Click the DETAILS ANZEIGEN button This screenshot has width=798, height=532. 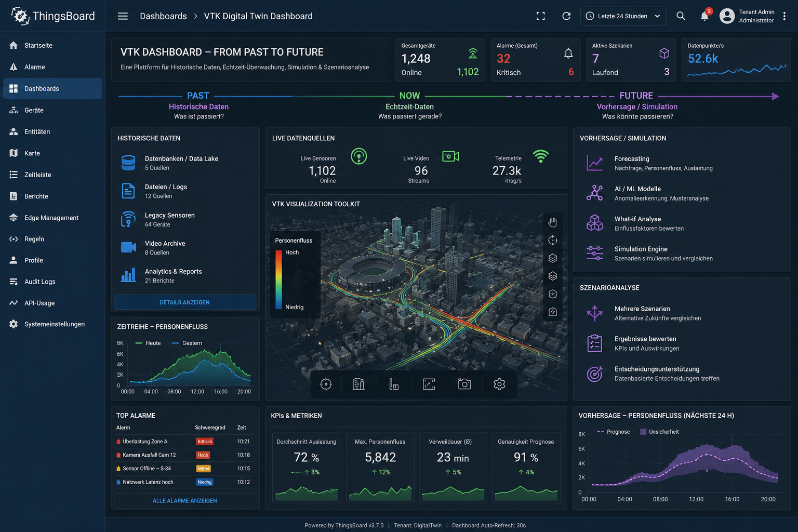(x=185, y=302)
